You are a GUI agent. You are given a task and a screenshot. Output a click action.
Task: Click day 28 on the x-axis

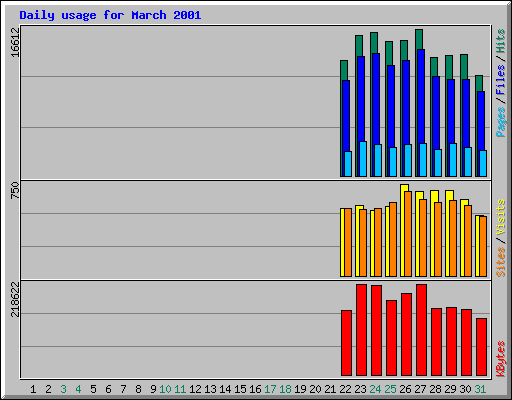click(436, 389)
